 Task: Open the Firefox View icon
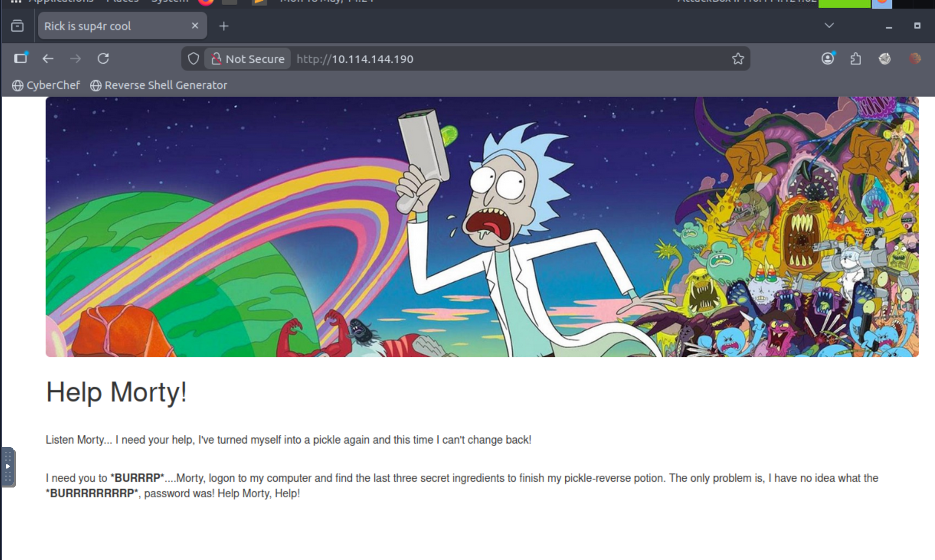point(17,26)
